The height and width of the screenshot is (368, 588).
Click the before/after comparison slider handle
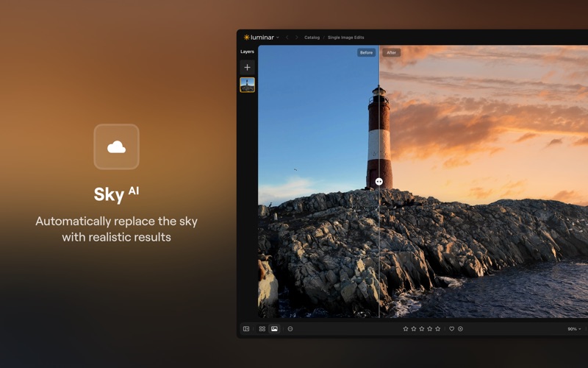point(379,182)
